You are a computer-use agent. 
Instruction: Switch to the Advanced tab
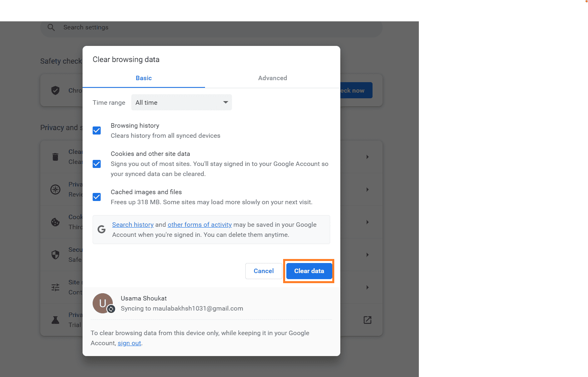pyautogui.click(x=272, y=78)
